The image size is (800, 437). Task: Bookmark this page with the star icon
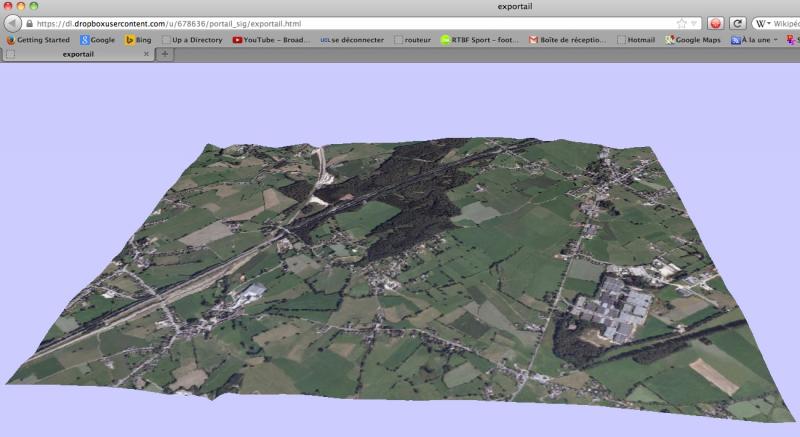(x=681, y=23)
